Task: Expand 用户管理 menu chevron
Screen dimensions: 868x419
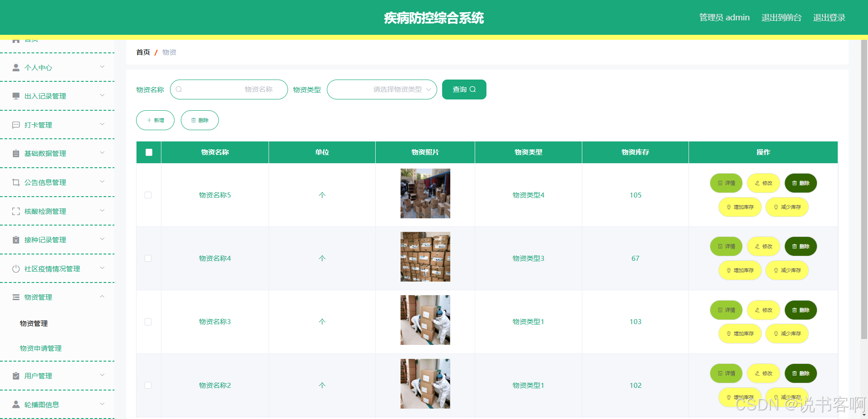Action: [102, 375]
